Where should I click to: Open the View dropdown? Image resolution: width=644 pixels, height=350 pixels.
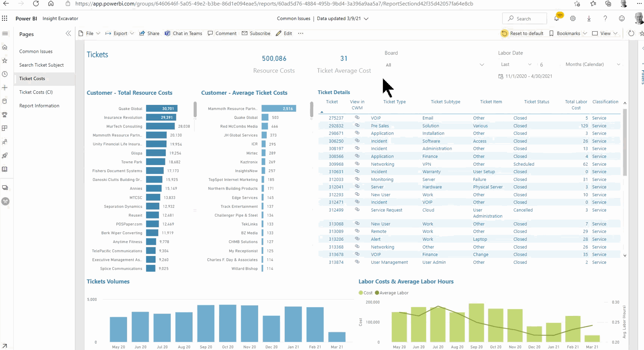coord(605,33)
